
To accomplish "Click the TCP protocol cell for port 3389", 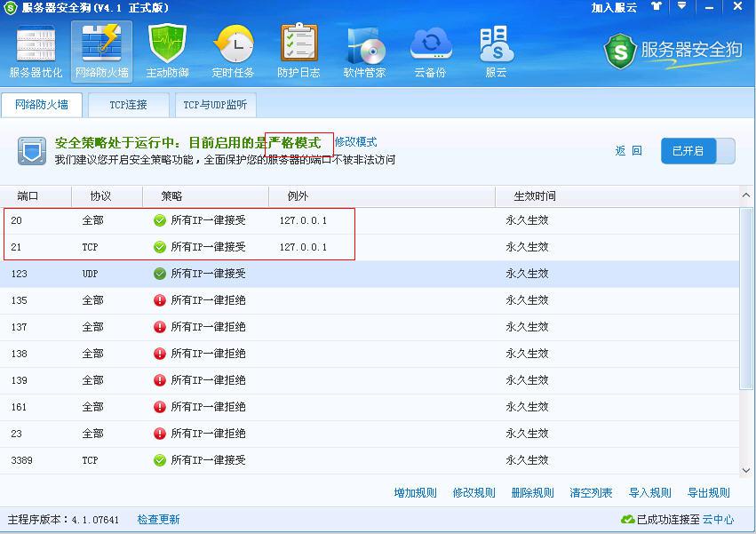I will 90,460.
